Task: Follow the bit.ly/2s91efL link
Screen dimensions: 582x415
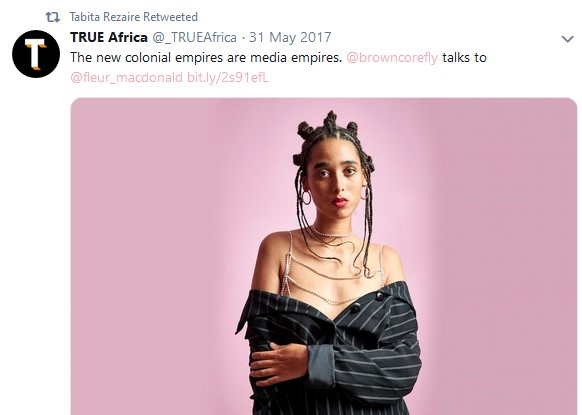Action: pos(228,78)
